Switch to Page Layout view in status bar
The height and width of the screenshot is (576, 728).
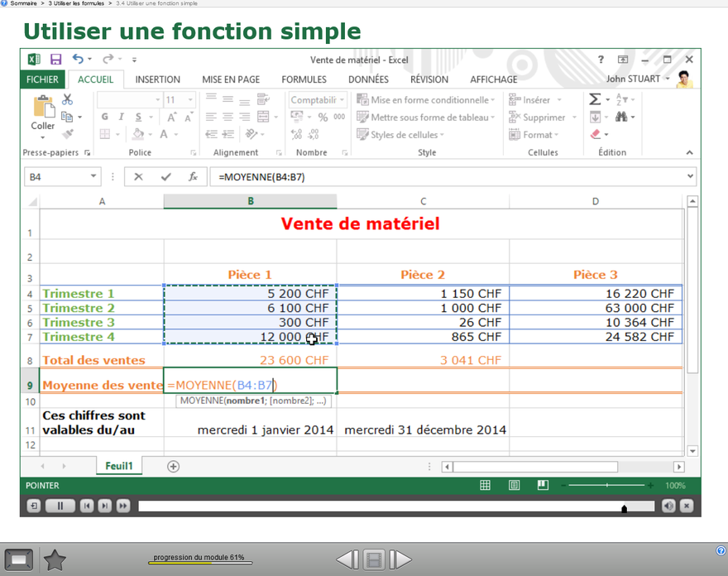515,486
